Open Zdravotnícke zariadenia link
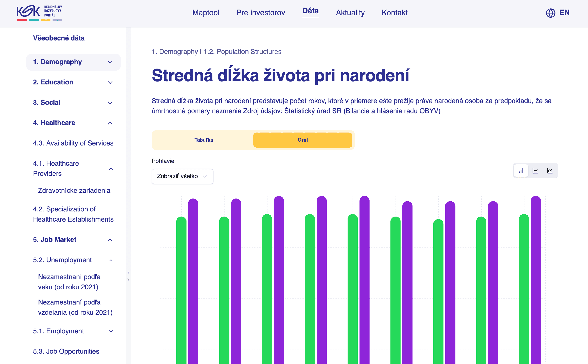Viewport: 588px width, 364px height. pyautogui.click(x=74, y=190)
